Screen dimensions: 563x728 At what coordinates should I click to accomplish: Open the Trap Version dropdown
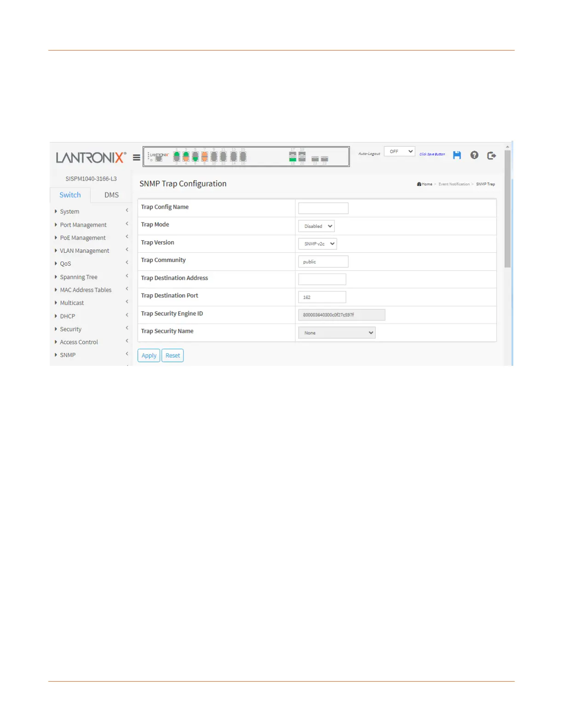317,244
